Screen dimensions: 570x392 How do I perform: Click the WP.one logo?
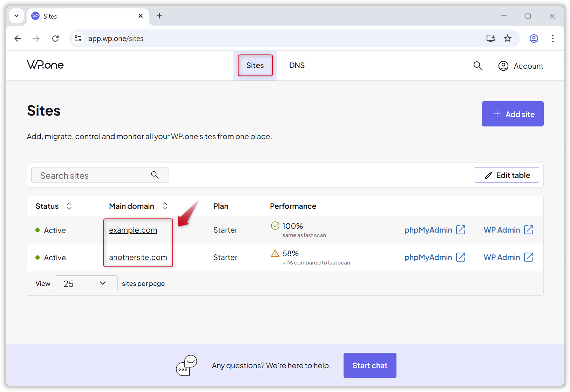45,65
